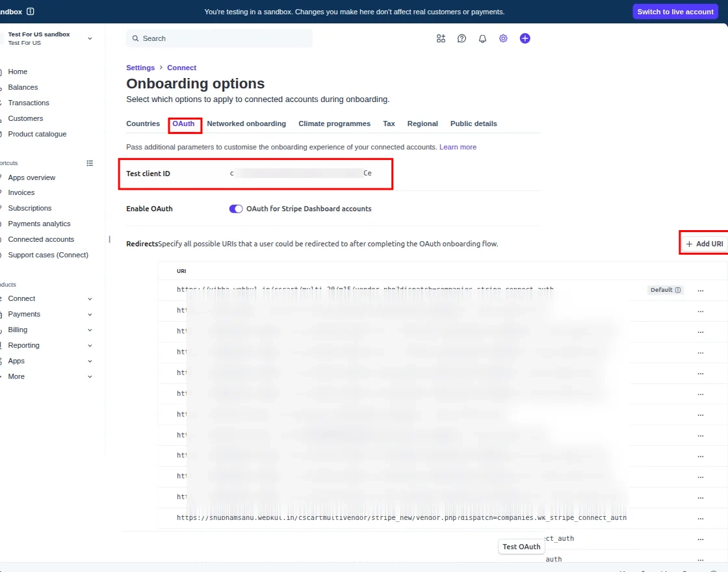Go to Settings breadcrumb link
The height and width of the screenshot is (572, 728).
tap(140, 68)
